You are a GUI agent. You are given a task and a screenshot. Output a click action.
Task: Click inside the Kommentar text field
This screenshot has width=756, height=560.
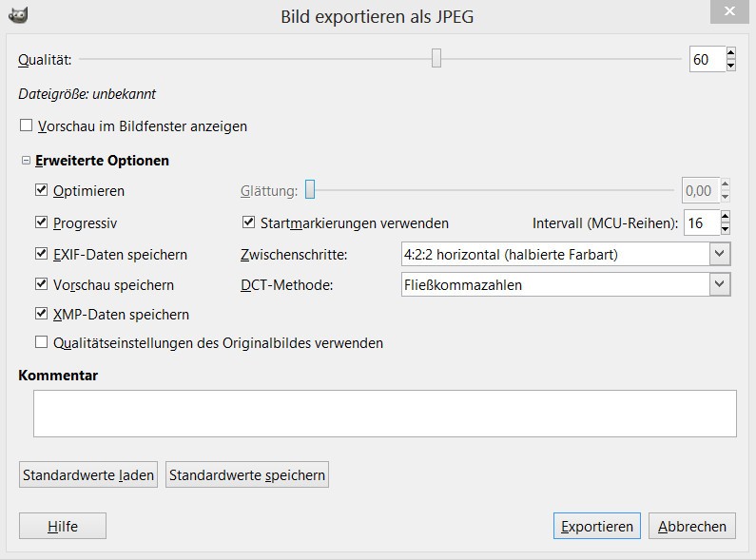384,413
